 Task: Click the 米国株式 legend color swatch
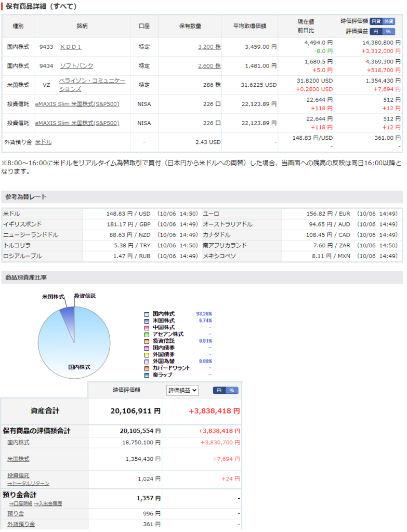tap(147, 321)
